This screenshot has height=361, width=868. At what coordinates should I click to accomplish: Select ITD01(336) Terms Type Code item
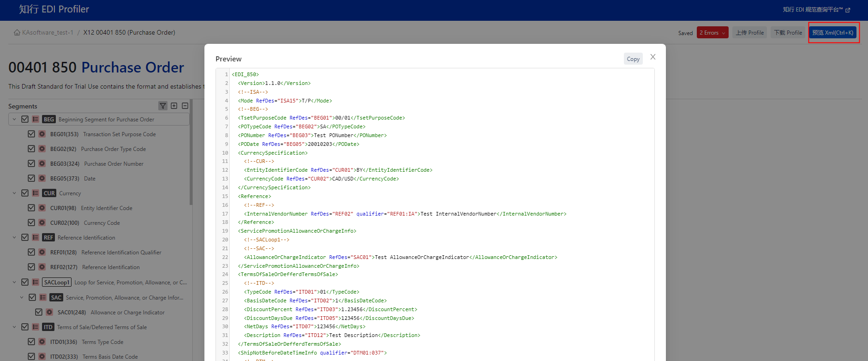(x=102, y=342)
